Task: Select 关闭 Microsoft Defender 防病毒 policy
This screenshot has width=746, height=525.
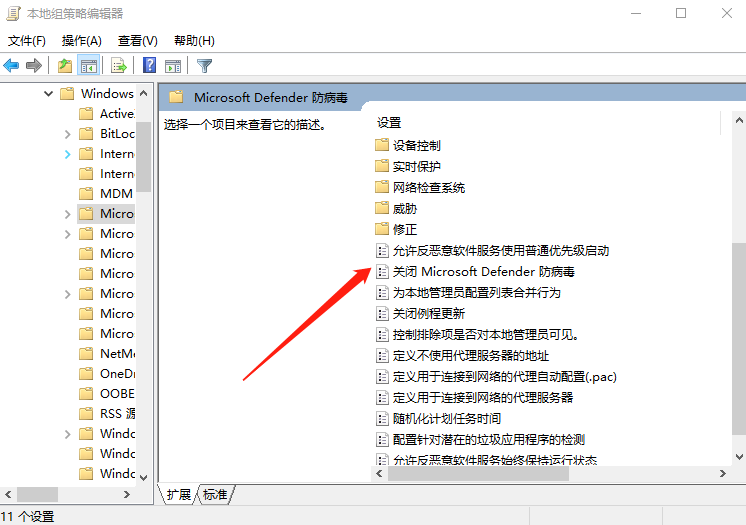Action: pos(483,272)
